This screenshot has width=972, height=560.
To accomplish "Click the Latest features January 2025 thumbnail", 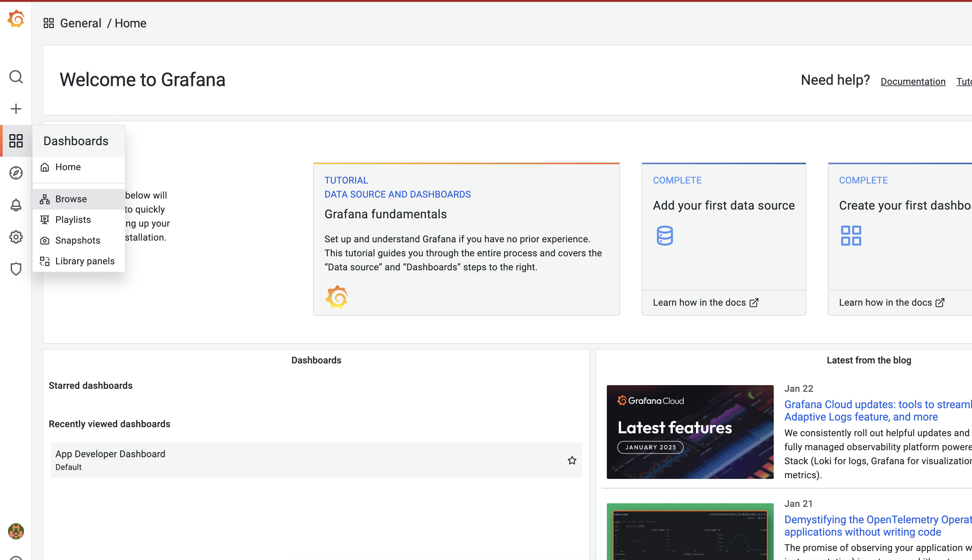I will [x=690, y=432].
